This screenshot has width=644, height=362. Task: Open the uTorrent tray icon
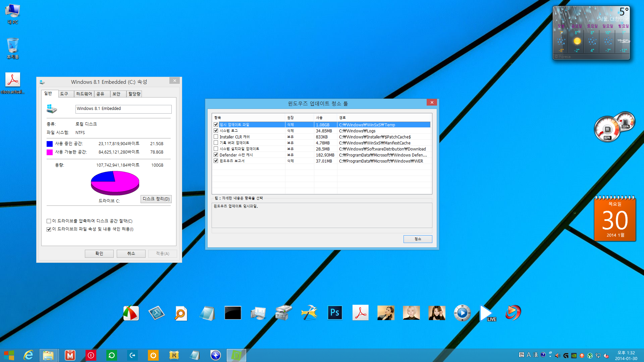point(590,356)
